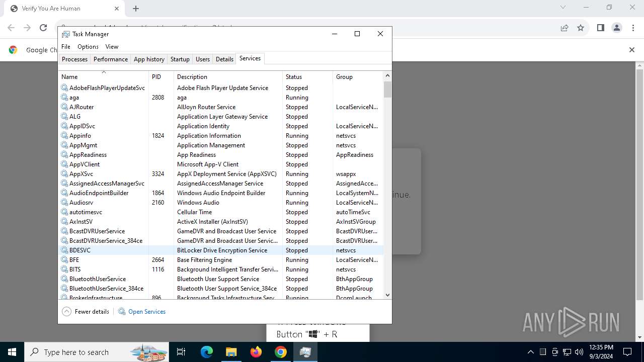Select the BluetoothUserService row
This screenshot has width=644, height=362.
coord(220,279)
